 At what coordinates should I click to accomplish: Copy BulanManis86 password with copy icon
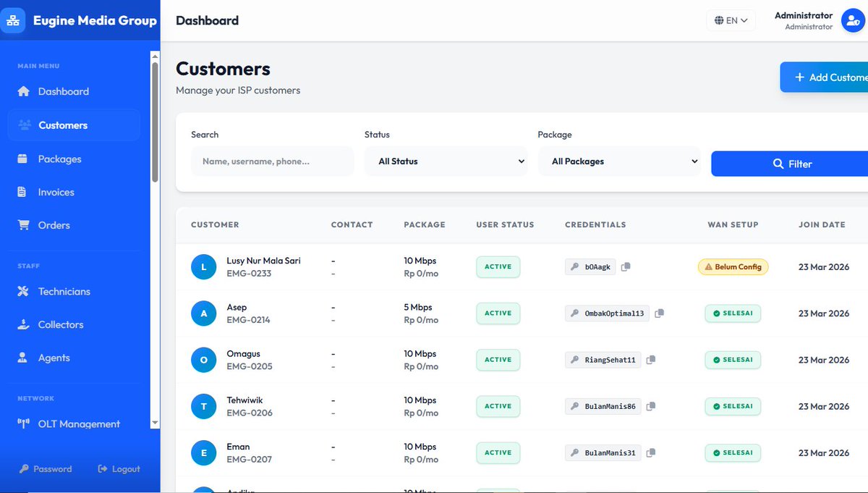click(x=651, y=406)
